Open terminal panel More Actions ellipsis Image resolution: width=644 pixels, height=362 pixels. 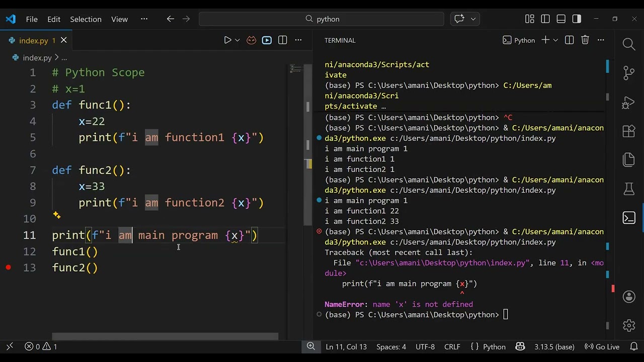601,40
